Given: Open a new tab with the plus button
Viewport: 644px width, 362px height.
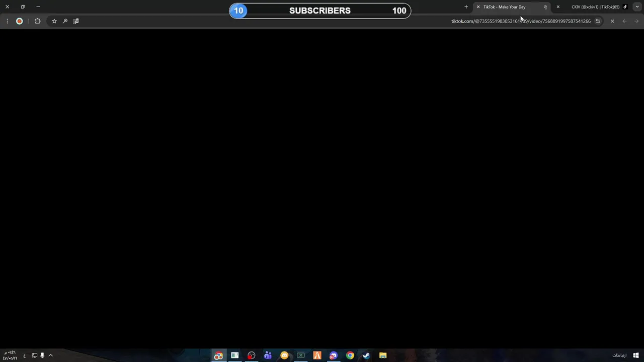Looking at the screenshot, I should click(466, 7).
